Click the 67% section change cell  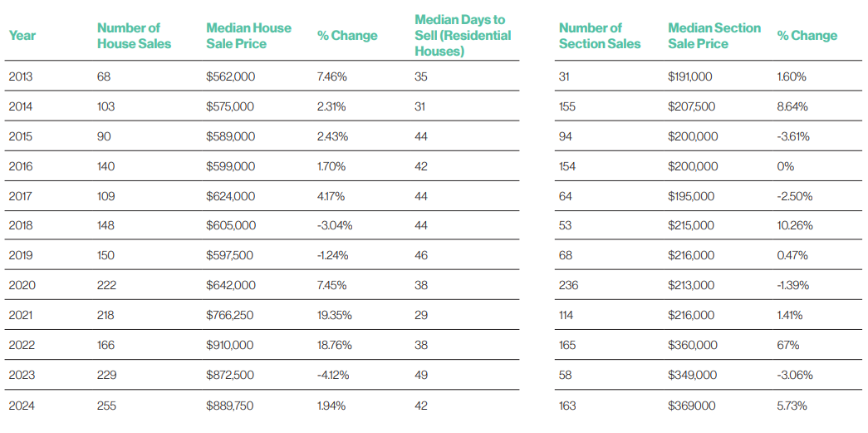pyautogui.click(x=787, y=346)
